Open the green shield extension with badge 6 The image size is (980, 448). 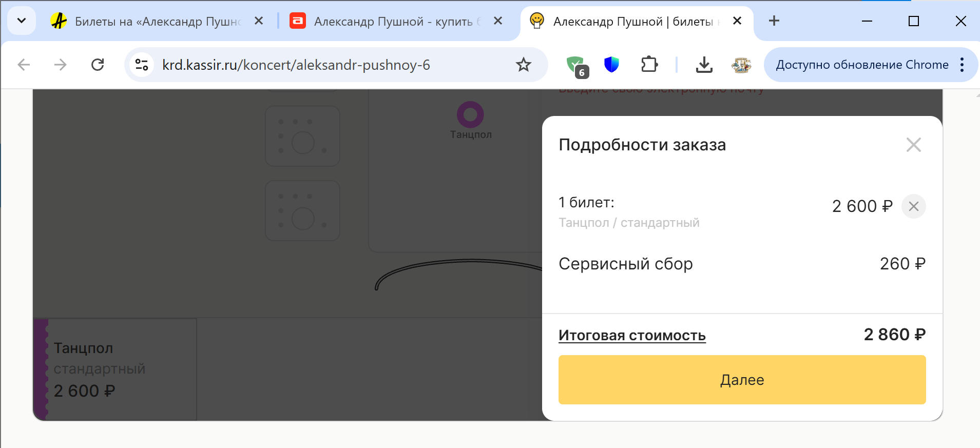coord(577,65)
